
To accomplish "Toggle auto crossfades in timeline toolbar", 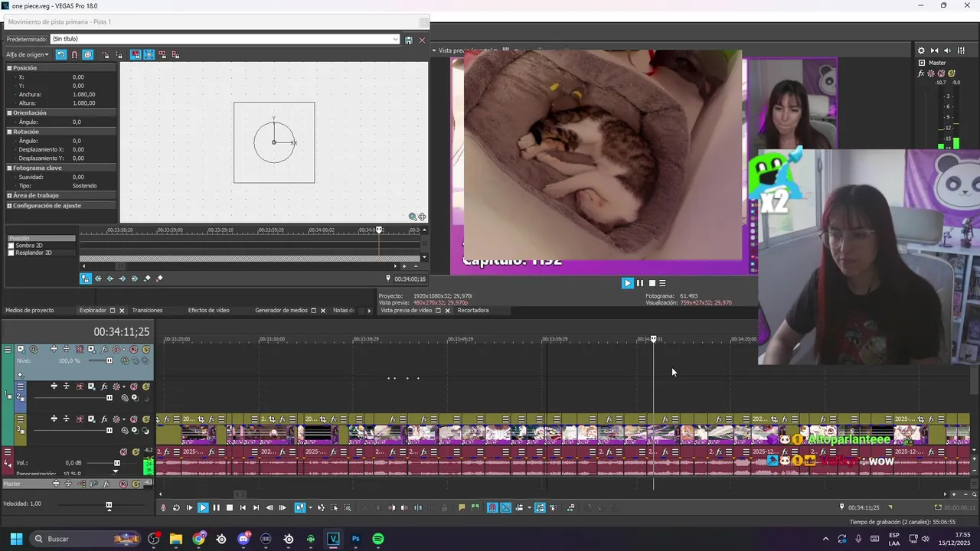I will pyautogui.click(x=505, y=507).
